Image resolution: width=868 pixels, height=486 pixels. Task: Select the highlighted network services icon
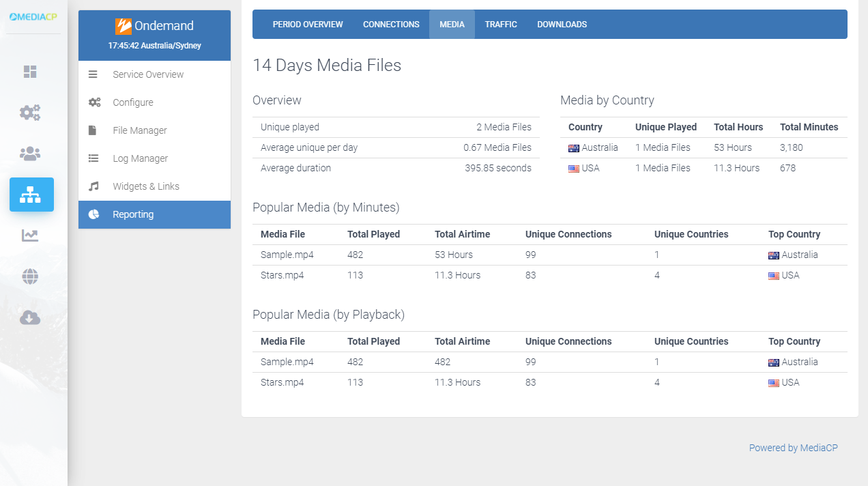(x=31, y=195)
